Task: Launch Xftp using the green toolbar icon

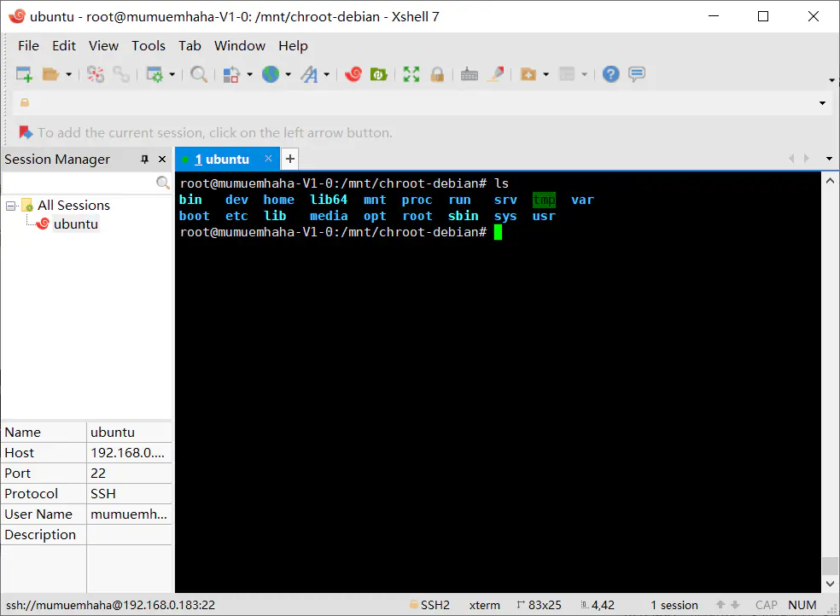Action: 379,74
